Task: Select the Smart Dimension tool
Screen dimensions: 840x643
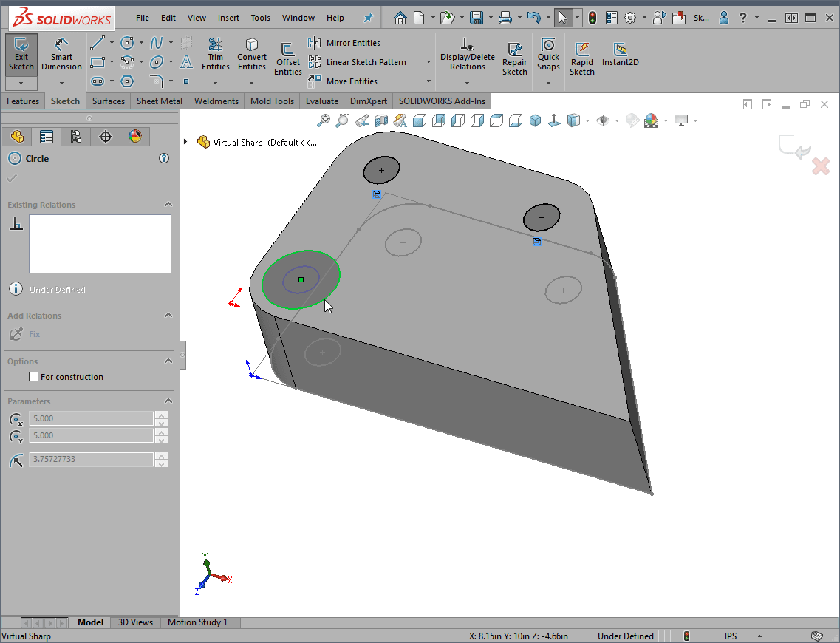Action: coord(61,54)
